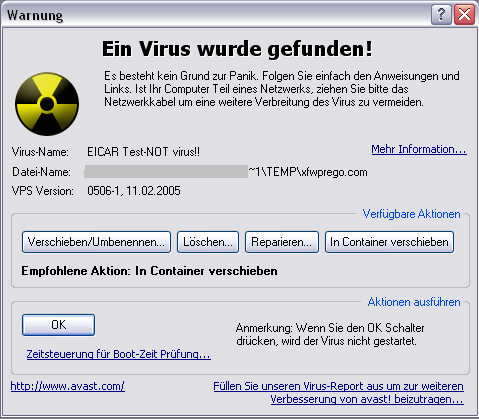This screenshot has width=479, height=419.
Task: Click the Verschieben/Umbenennen button
Action: (96, 242)
